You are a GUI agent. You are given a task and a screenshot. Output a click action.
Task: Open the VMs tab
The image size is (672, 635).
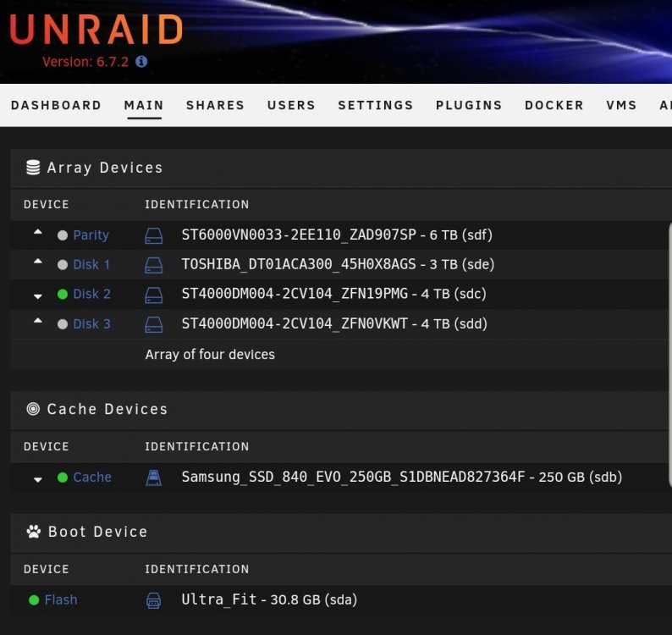(x=621, y=105)
